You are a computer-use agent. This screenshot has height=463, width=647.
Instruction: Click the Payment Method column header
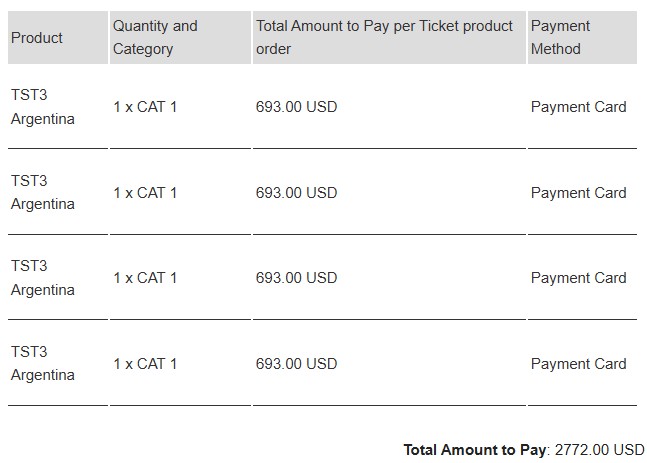point(560,37)
